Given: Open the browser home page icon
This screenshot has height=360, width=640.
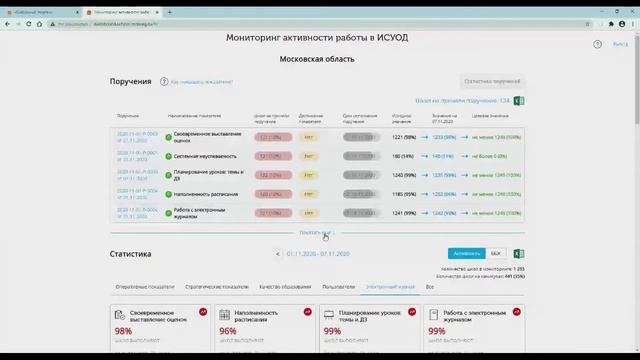Looking at the screenshot, I should [39, 24].
